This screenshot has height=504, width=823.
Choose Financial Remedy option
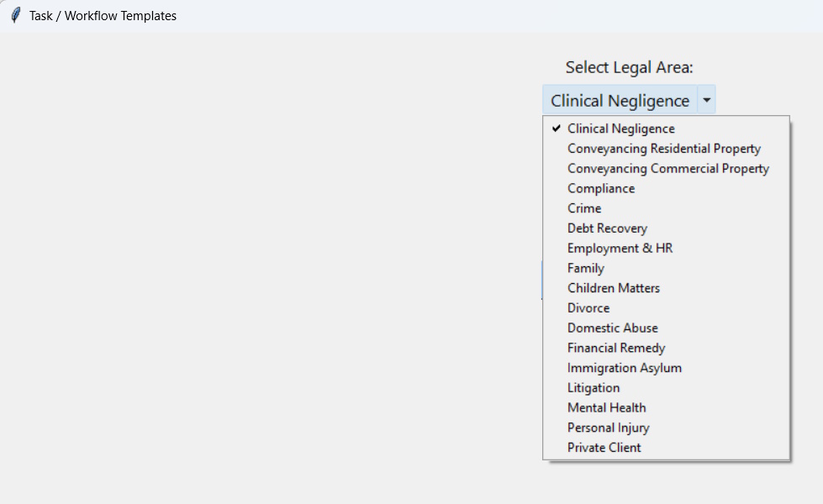tap(616, 348)
